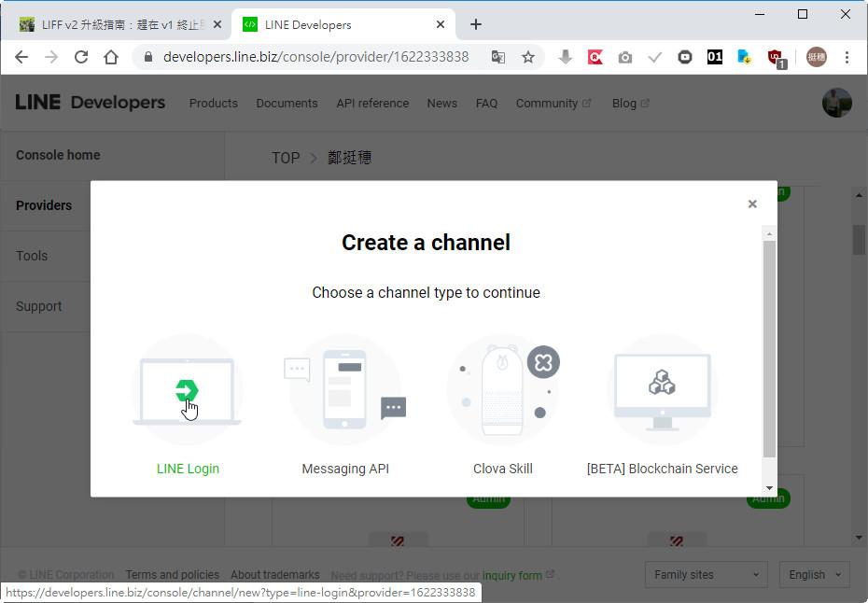Select Tools in the sidebar
Viewport: 868px width, 603px height.
32,256
